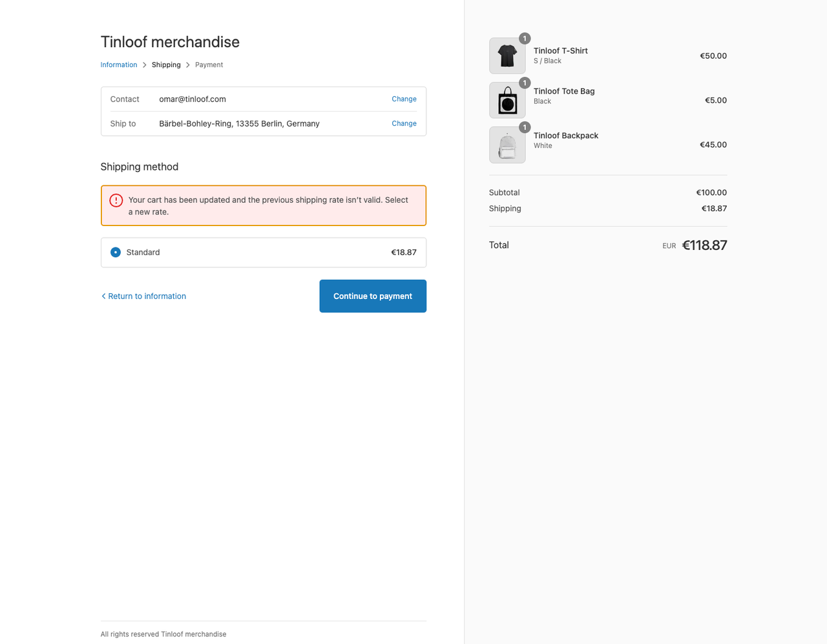827x644 pixels.
Task: Reselect the Standard rate radio control
Action: point(115,252)
